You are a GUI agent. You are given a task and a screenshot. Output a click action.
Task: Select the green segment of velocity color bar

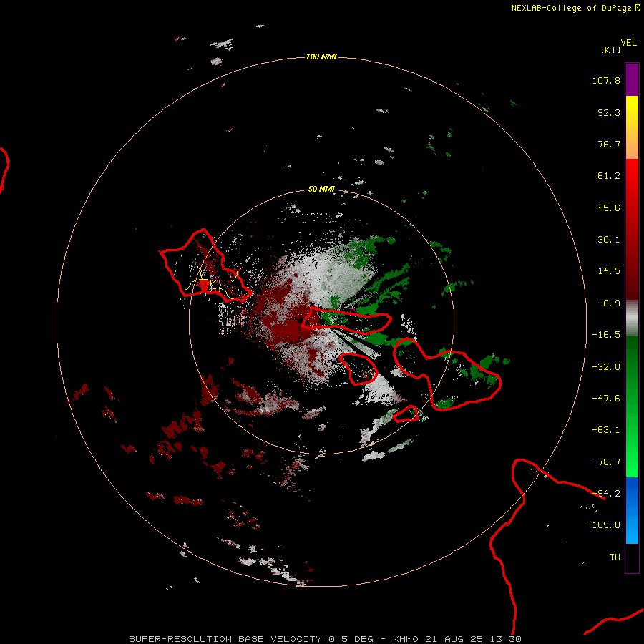coord(632,406)
